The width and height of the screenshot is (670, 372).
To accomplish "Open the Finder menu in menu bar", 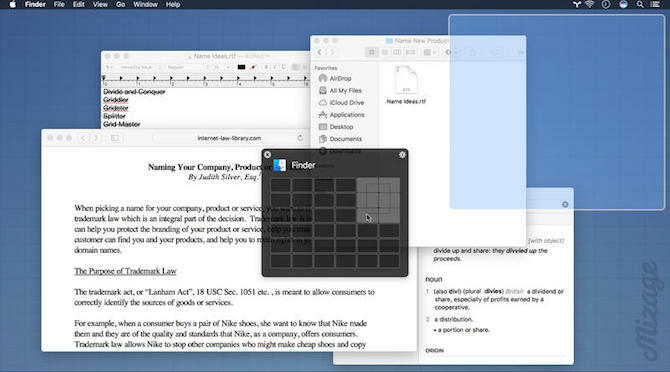I will click(x=35, y=4).
